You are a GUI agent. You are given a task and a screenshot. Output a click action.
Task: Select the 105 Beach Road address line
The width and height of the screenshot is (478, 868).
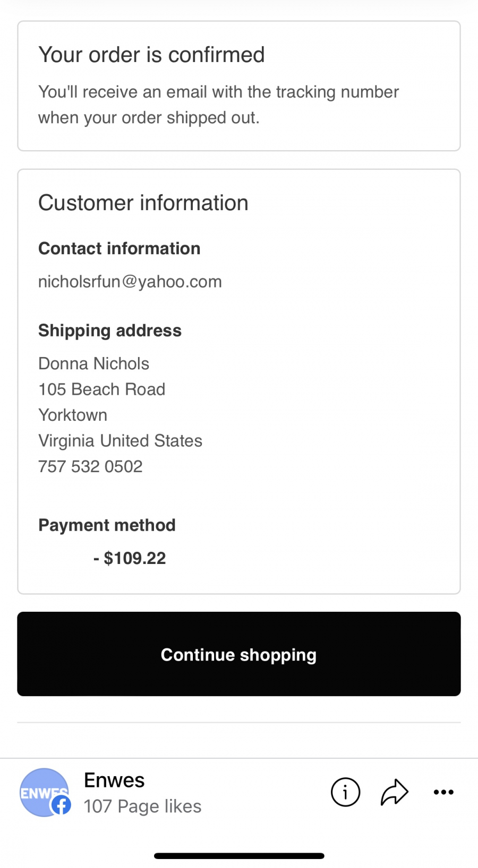[102, 389]
